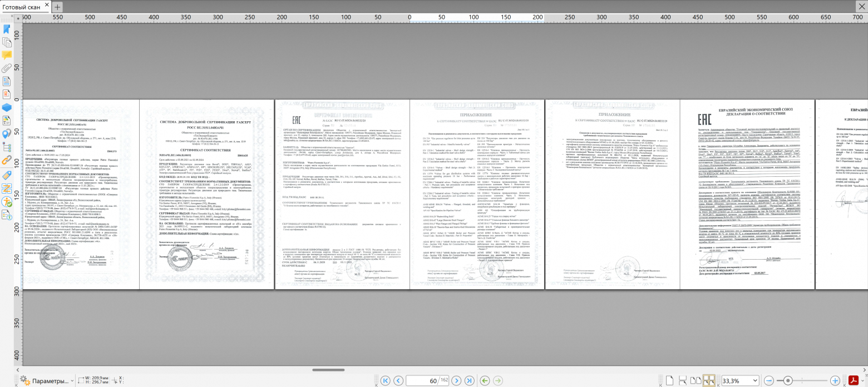
Task: Expand dropdown beside red PDF icon
Action: click(861, 381)
